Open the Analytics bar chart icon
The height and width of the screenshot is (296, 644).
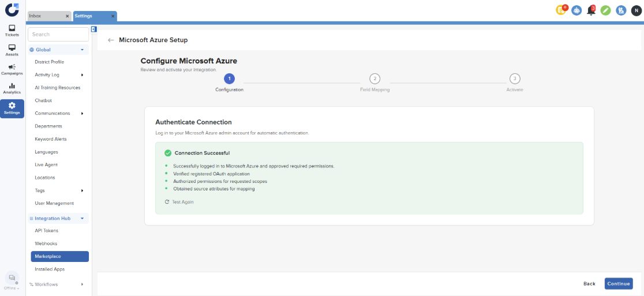(12, 88)
